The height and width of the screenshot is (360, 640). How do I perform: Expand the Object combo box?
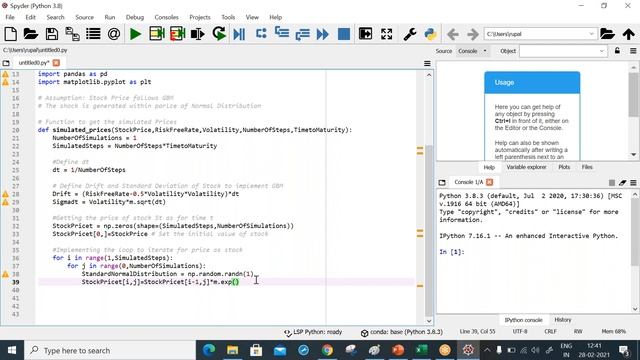pos(601,51)
